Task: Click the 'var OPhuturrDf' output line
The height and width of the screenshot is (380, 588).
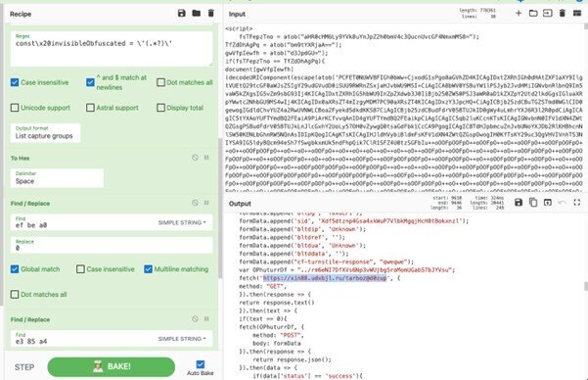Action: tap(347, 270)
